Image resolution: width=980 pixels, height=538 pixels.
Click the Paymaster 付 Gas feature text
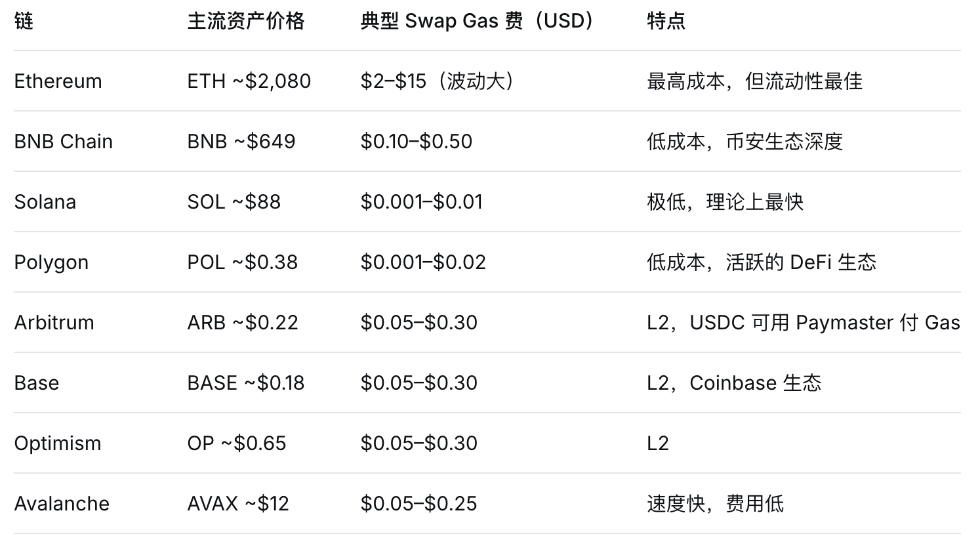click(x=877, y=323)
